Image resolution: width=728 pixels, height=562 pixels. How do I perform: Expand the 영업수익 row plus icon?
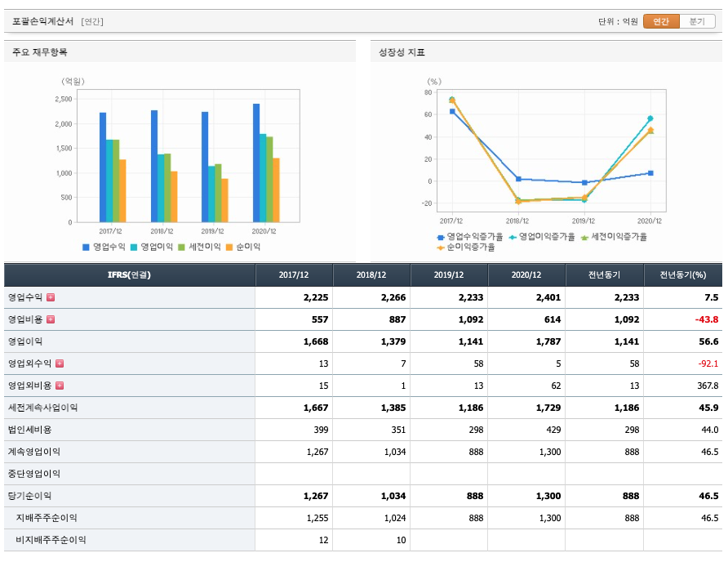51,297
